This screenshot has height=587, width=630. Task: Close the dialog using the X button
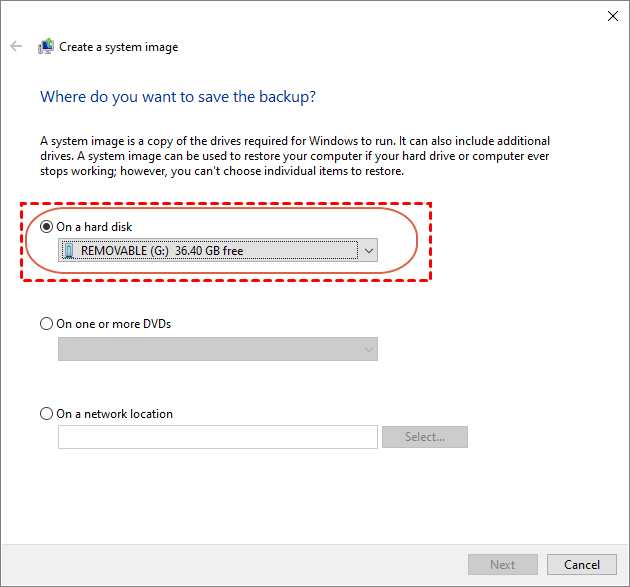coord(612,16)
